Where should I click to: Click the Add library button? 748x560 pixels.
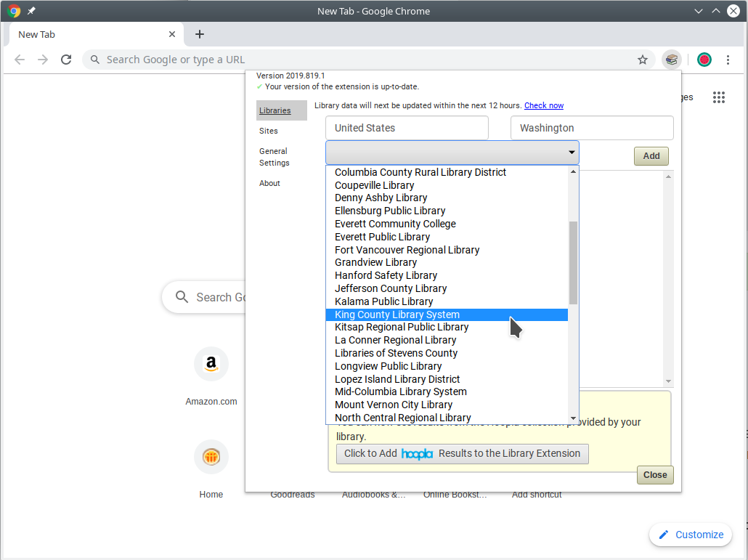point(651,156)
